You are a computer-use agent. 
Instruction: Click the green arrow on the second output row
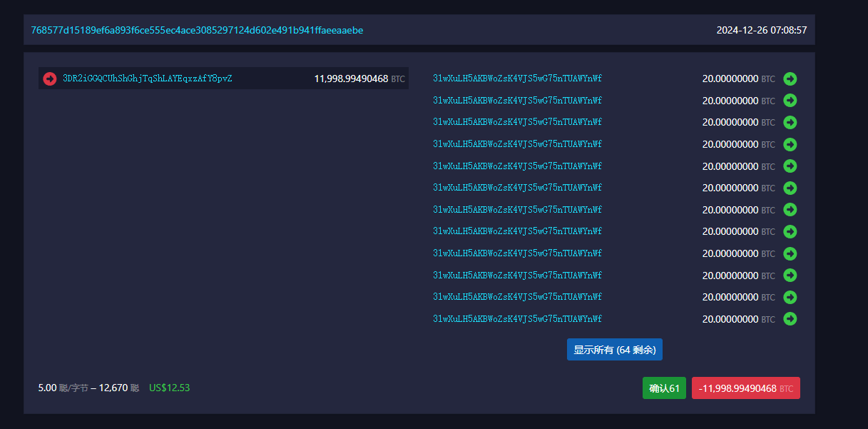coord(790,101)
